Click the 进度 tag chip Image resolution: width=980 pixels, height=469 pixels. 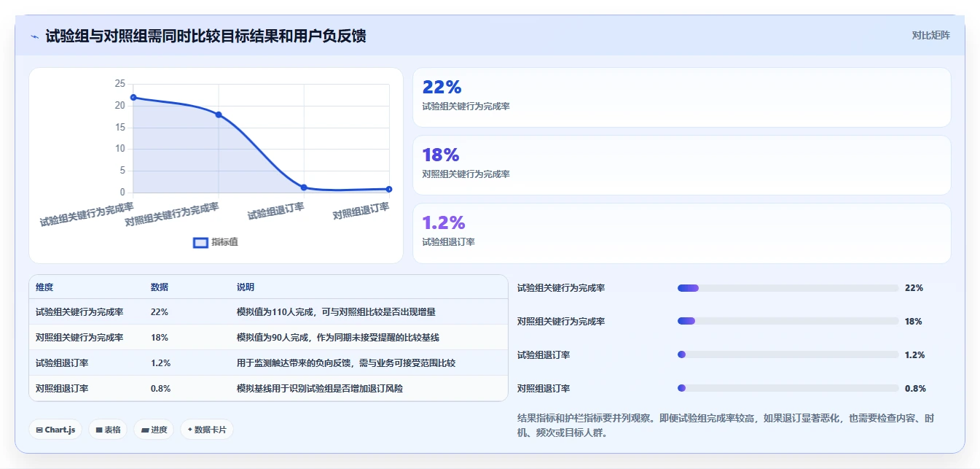coord(154,430)
